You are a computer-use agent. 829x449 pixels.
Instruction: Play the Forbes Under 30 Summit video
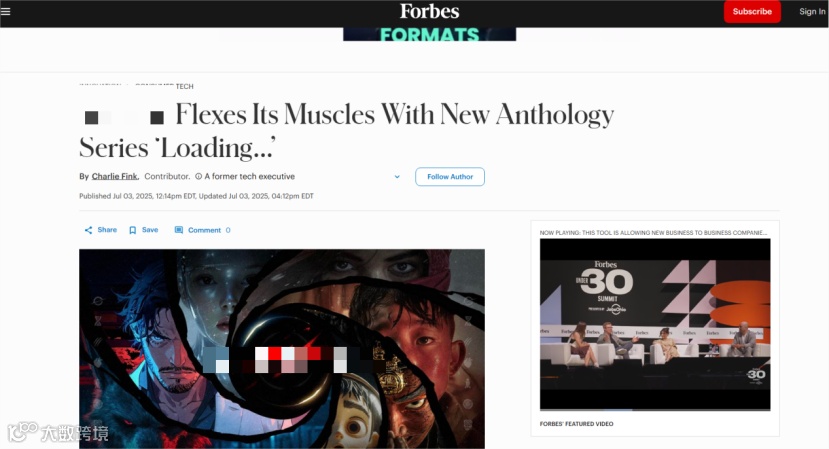pyautogui.click(x=655, y=324)
